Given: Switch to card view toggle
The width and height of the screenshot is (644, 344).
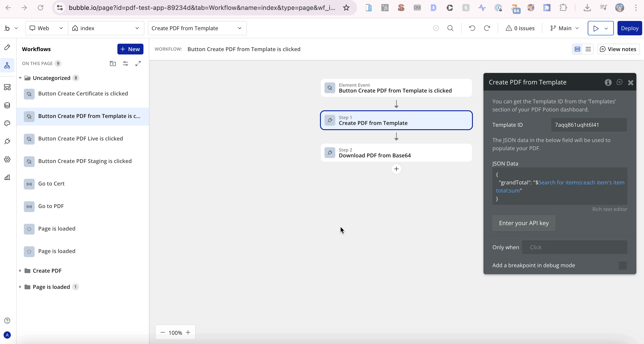Looking at the screenshot, I should tap(577, 49).
